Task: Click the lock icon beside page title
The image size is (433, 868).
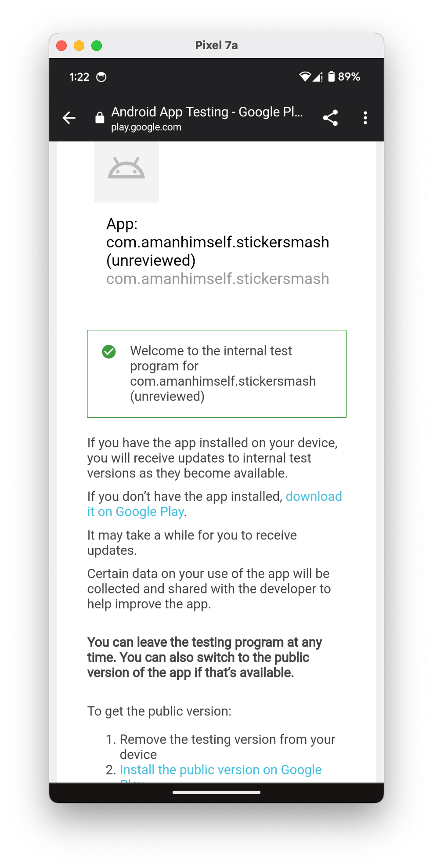Action: [100, 118]
